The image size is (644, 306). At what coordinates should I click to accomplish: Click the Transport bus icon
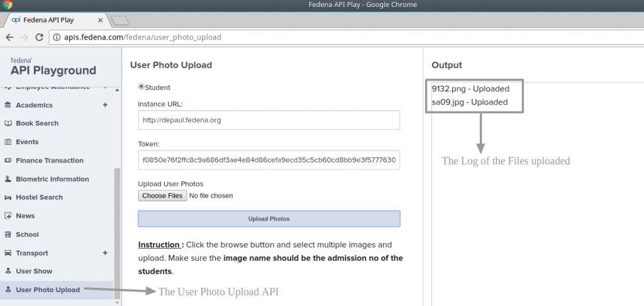pyautogui.click(x=8, y=253)
